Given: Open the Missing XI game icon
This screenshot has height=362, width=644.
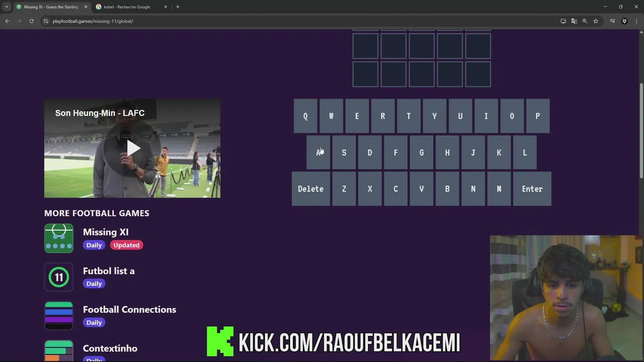Looking at the screenshot, I should (x=59, y=238).
